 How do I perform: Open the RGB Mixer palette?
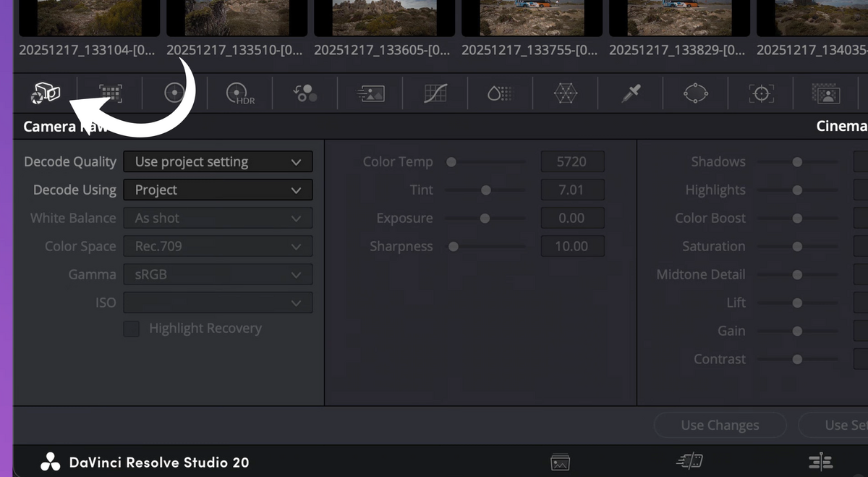click(x=305, y=93)
